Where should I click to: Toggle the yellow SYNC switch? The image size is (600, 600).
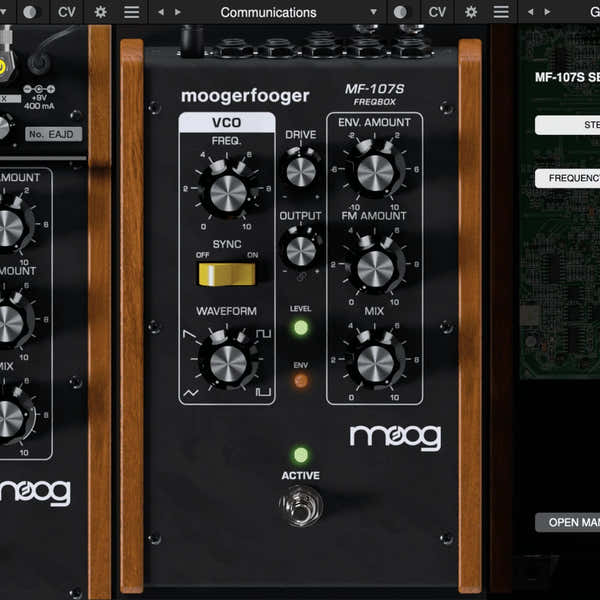click(x=227, y=274)
